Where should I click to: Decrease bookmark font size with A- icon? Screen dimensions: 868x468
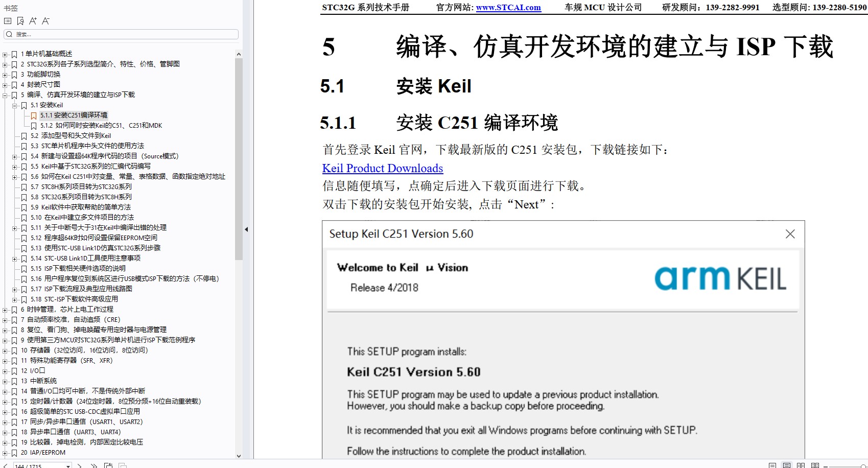tap(45, 21)
